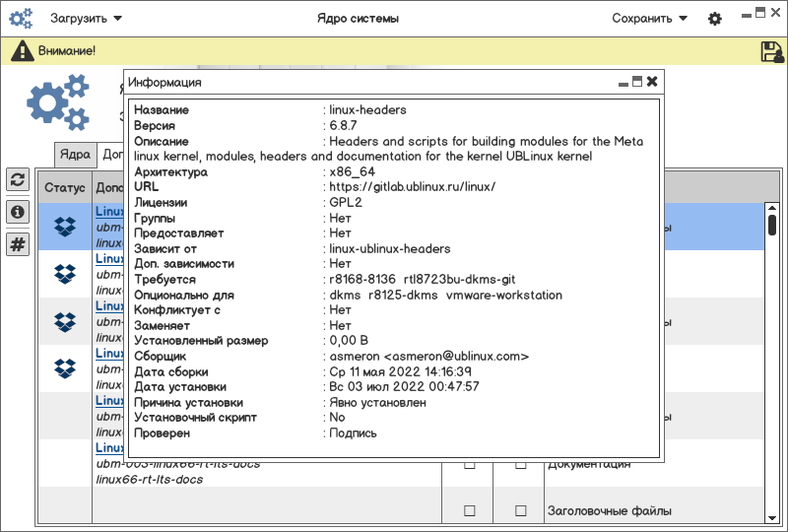Open the Сохранить dropdown menu
Viewport: 788px width, 532px height.
coord(649,19)
